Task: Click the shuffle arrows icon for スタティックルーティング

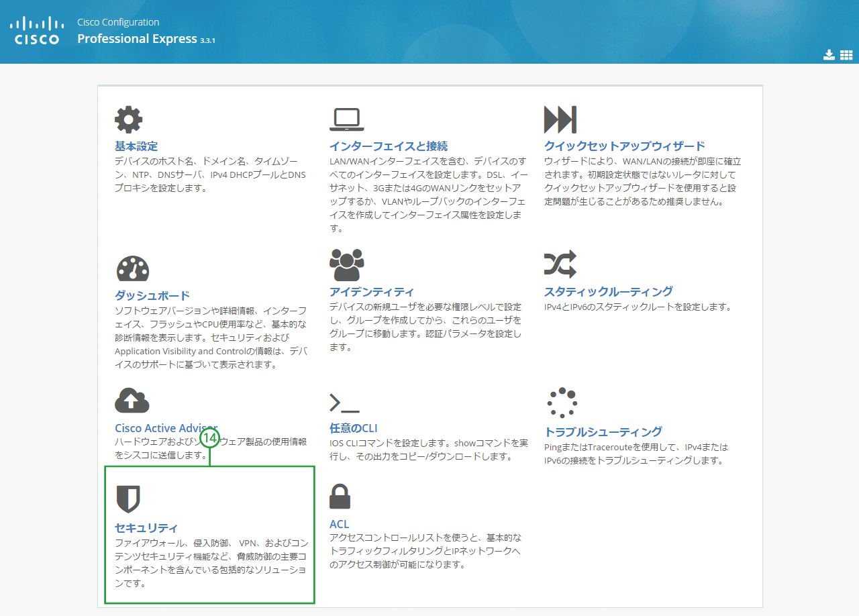Action: pos(560,264)
